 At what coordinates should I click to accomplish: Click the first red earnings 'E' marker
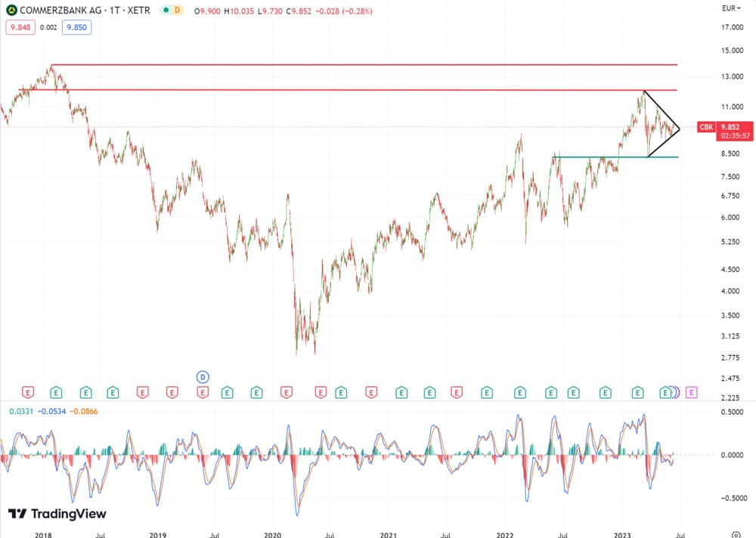(x=29, y=392)
